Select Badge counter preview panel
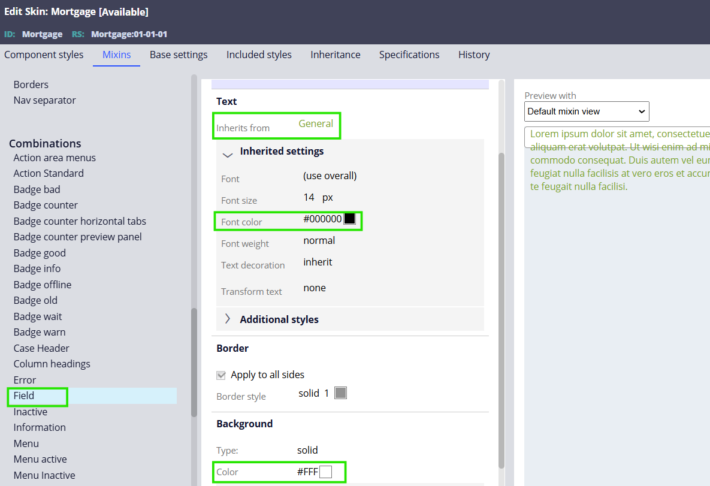The image size is (710, 486). [77, 237]
